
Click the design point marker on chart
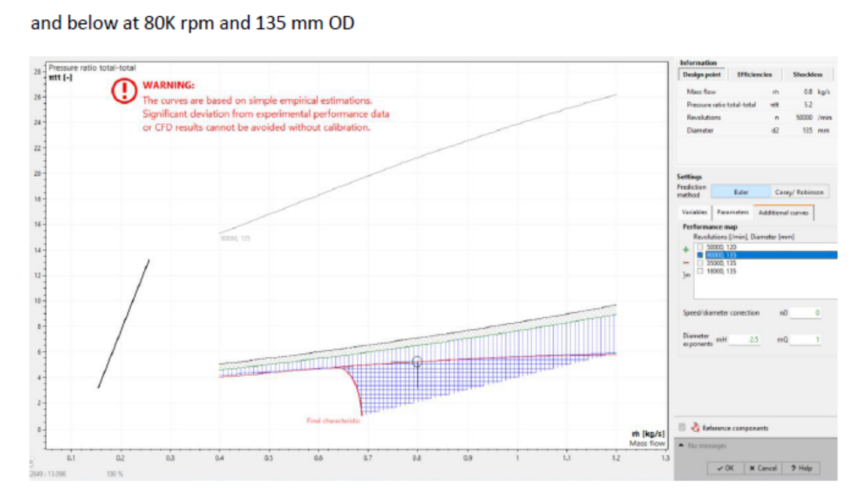417,362
